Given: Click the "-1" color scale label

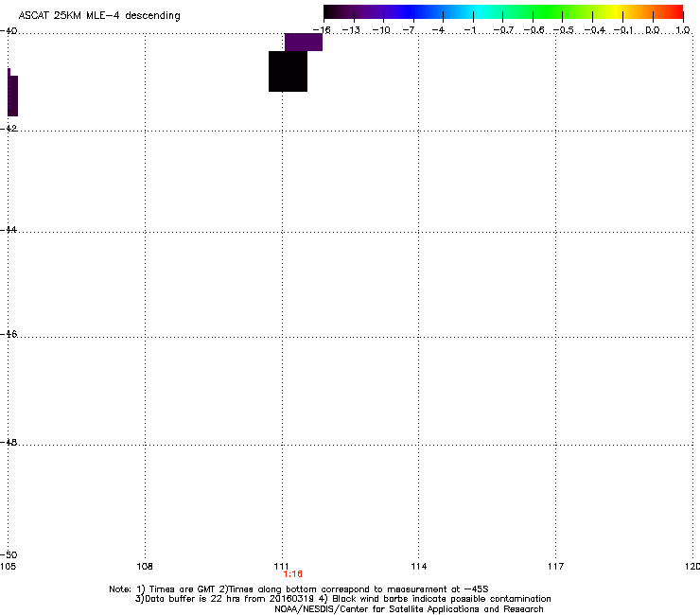Looking at the screenshot, I should click(x=470, y=30).
